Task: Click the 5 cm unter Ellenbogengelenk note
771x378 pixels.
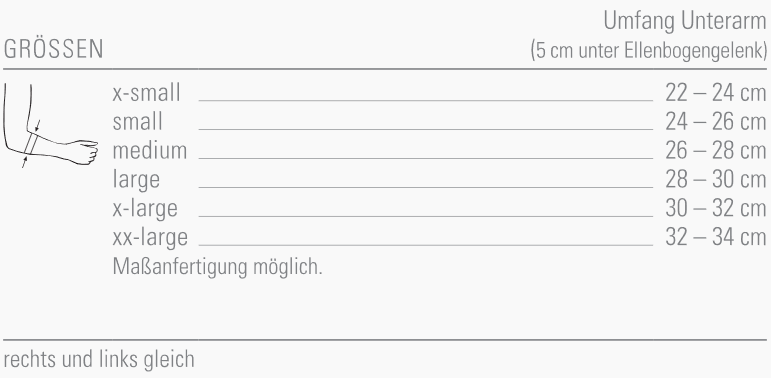Action: click(649, 50)
